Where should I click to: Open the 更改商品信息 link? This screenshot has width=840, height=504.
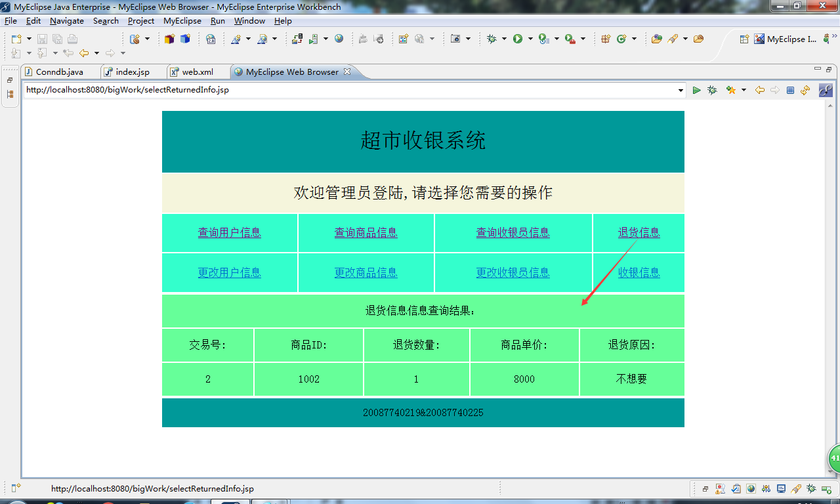tap(366, 272)
